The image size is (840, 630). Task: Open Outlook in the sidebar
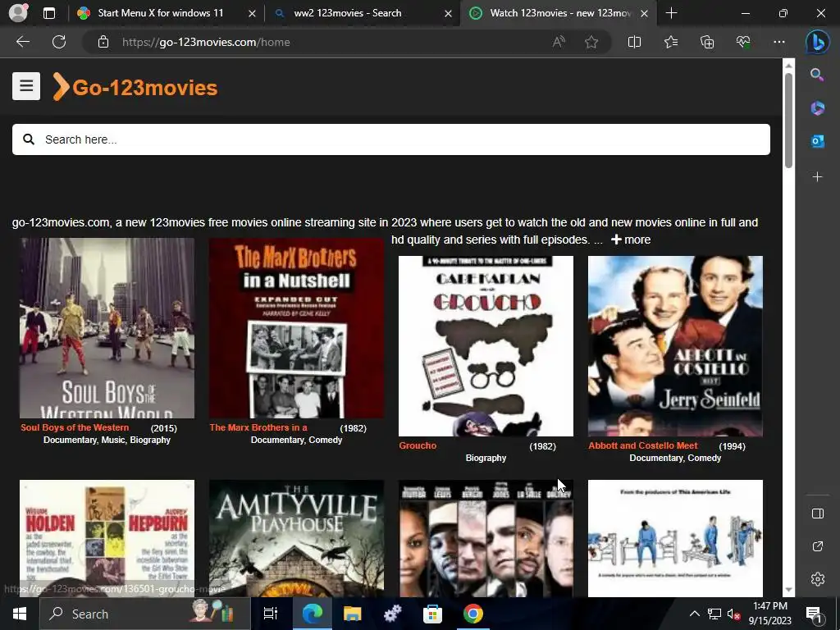click(817, 141)
